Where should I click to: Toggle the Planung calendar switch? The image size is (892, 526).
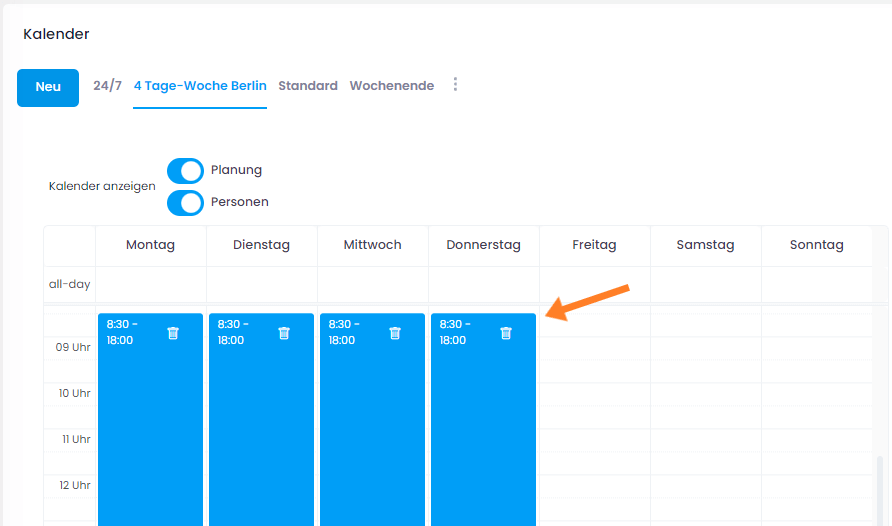pyautogui.click(x=185, y=170)
